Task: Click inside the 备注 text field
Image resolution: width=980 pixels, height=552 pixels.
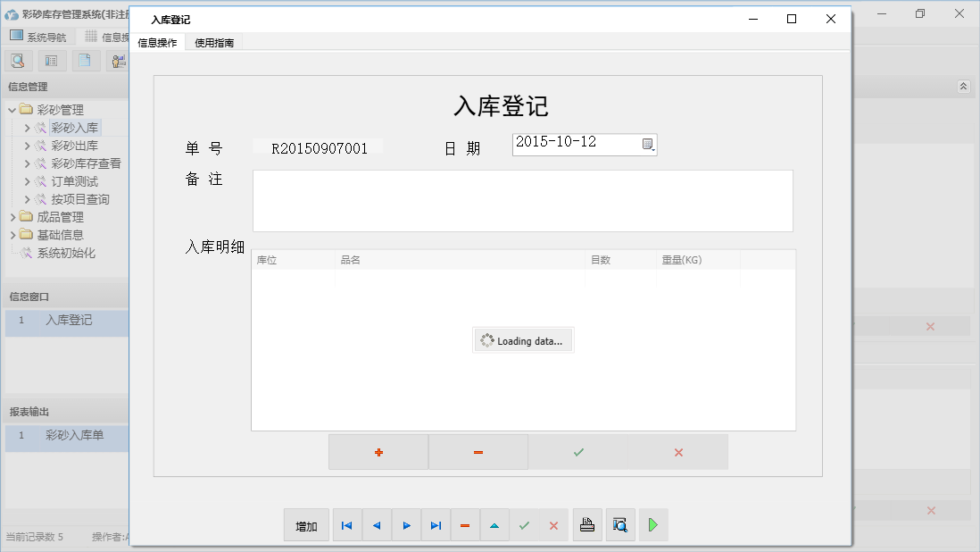Action: click(523, 201)
